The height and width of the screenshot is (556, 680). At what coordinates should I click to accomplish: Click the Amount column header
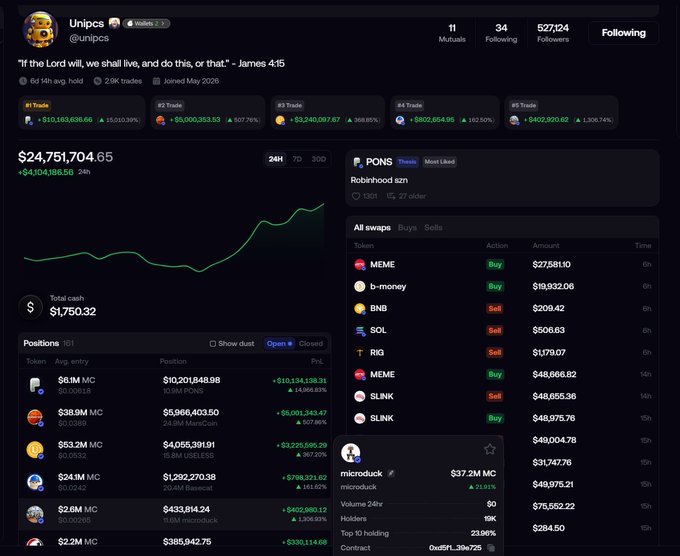pyautogui.click(x=546, y=245)
